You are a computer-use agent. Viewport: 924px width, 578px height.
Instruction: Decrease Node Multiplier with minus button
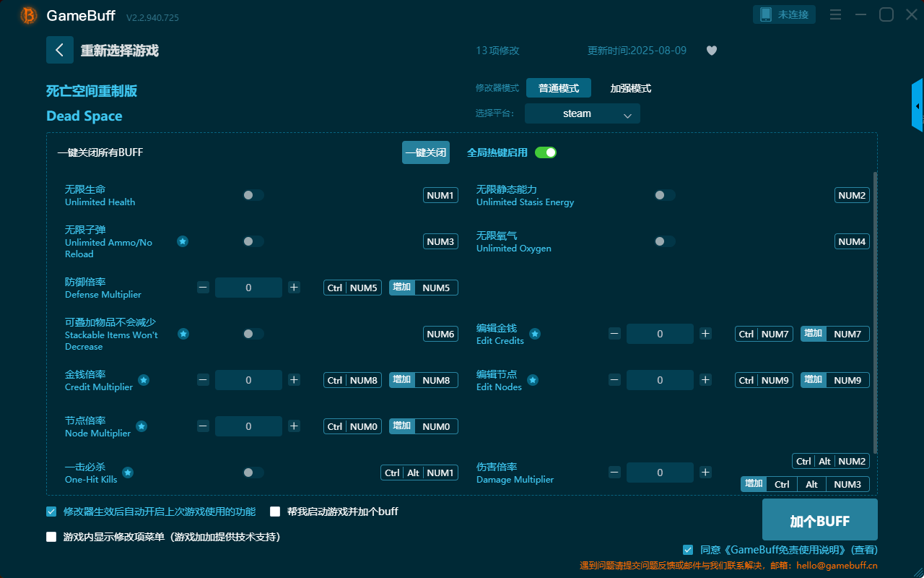(x=203, y=426)
